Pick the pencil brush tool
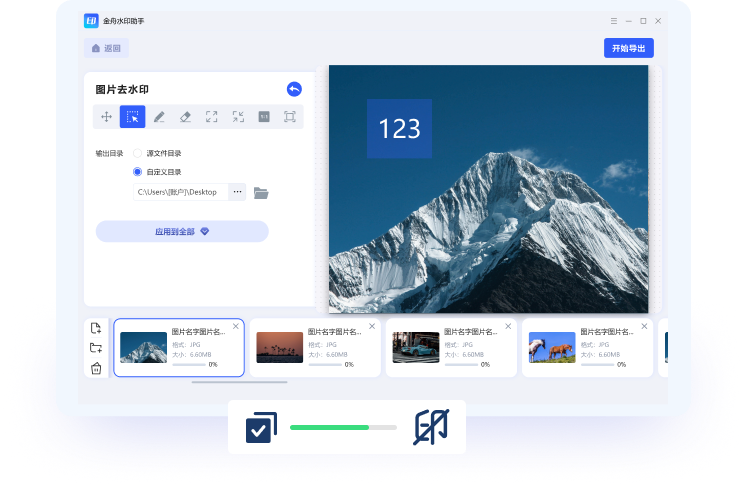 coord(159,117)
